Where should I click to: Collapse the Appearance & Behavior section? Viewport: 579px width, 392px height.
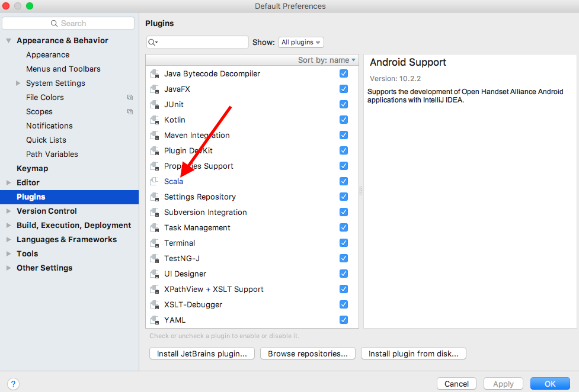click(8, 41)
